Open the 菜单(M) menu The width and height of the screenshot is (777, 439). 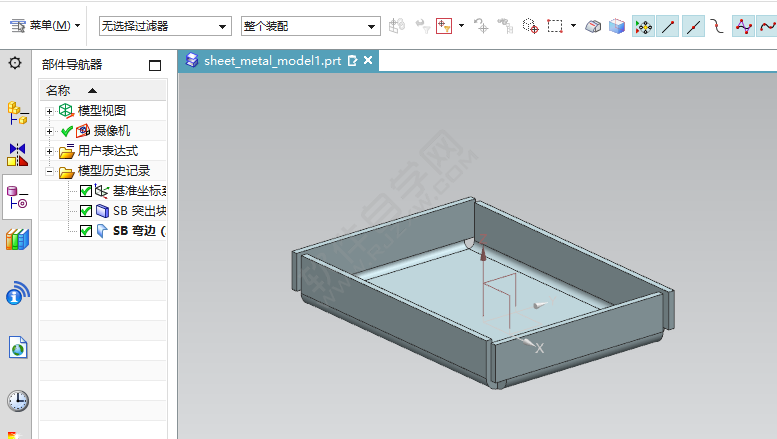[x=46, y=25]
